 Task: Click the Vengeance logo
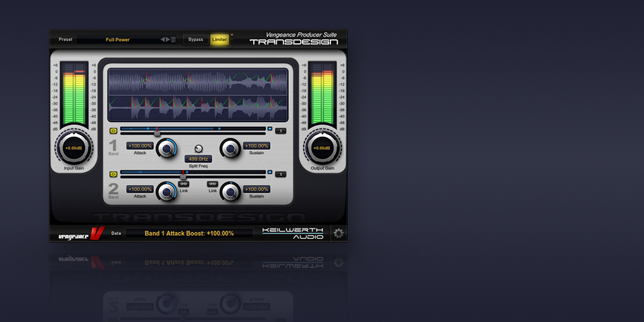click(x=82, y=234)
